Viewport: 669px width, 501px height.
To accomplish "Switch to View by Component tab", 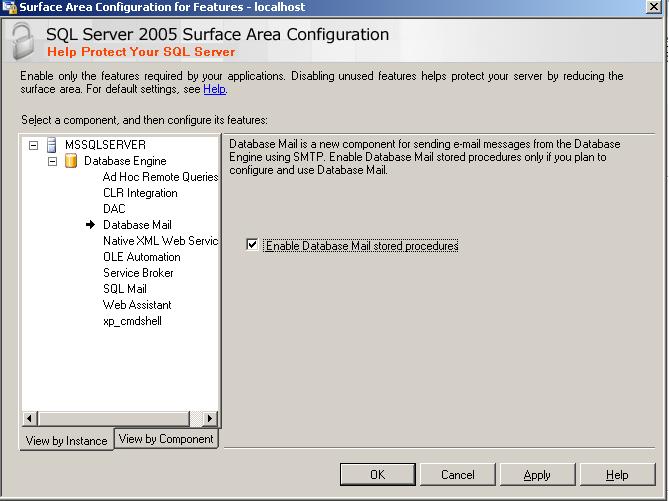I will pos(166,438).
